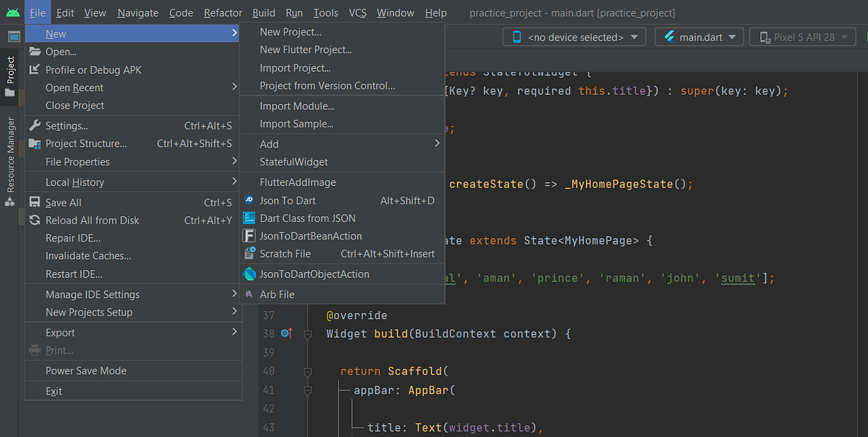
Task: Open the Build menu
Action: [x=263, y=12]
